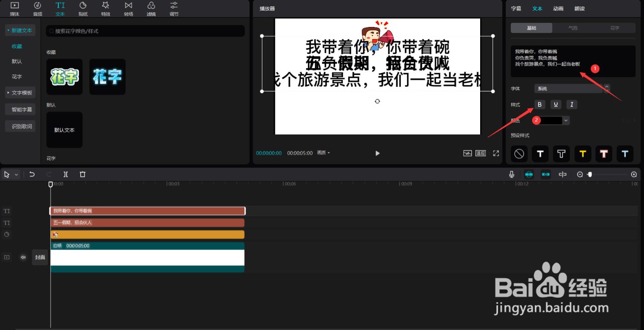
Task: Open the 滤镜 filters panel
Action: (151, 8)
